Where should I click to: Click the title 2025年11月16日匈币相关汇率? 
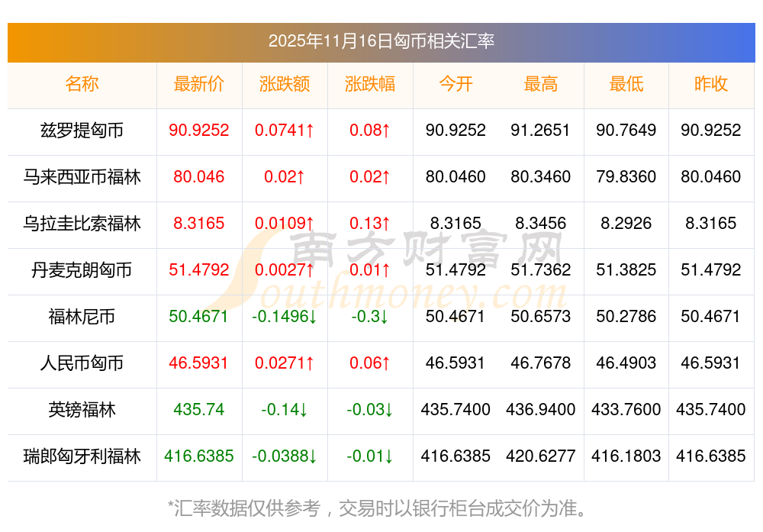tap(381, 41)
